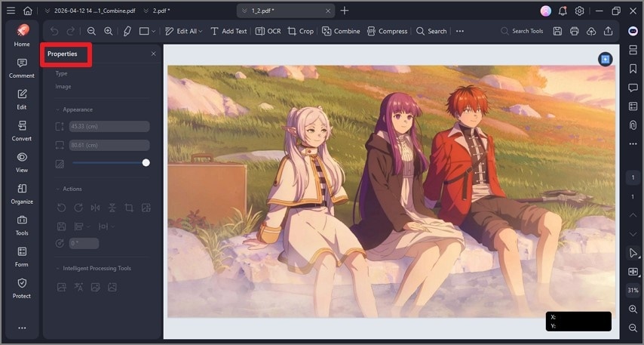
Task: Open the Protect sidebar item
Action: [22, 288]
